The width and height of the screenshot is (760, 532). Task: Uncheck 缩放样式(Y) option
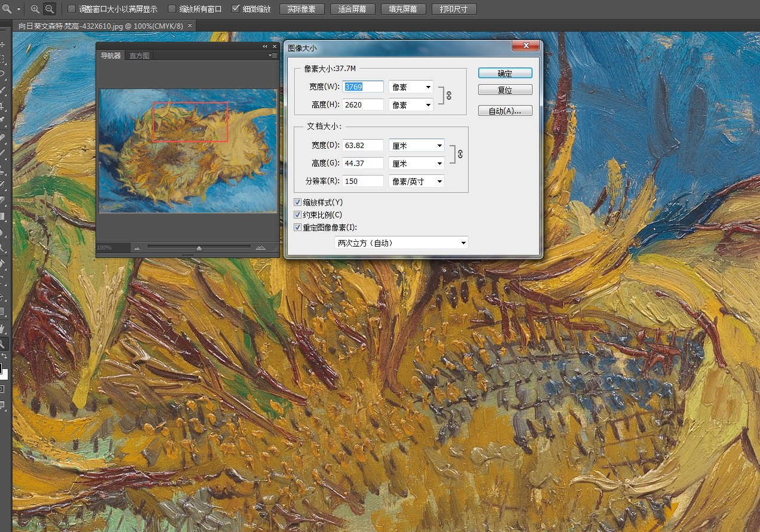tap(298, 202)
